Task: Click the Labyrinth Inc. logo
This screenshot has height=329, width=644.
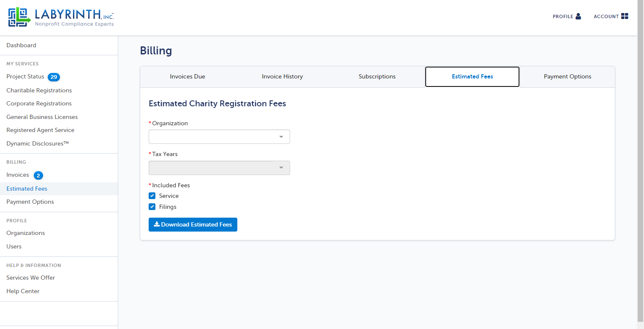Action: 61,18
